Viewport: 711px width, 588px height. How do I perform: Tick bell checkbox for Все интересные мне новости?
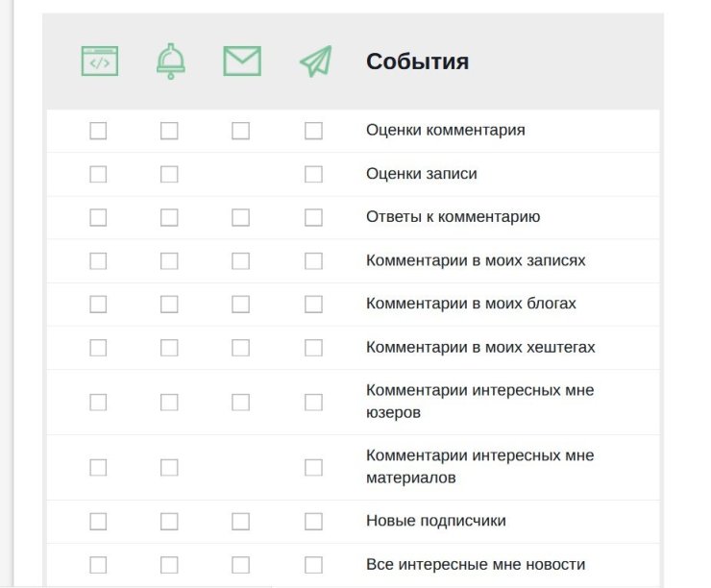169,565
